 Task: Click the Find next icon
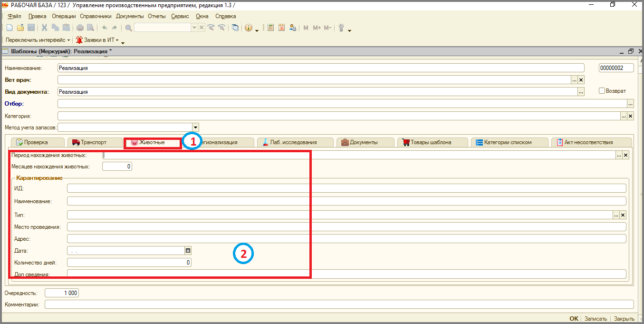pyautogui.click(x=211, y=28)
